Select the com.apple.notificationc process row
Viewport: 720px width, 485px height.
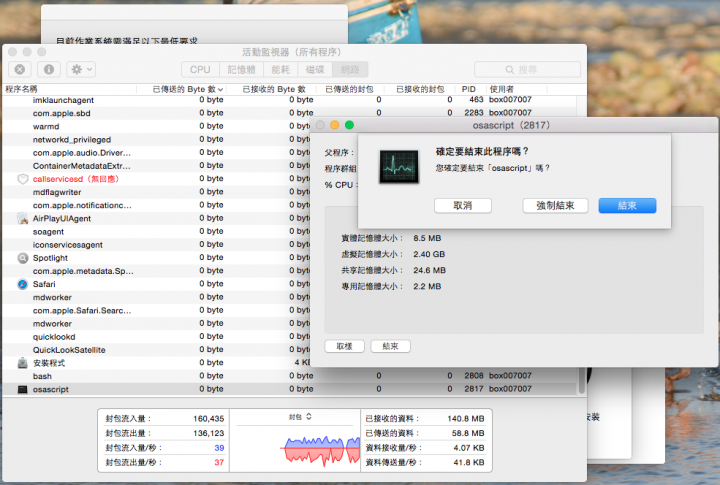tap(156, 205)
